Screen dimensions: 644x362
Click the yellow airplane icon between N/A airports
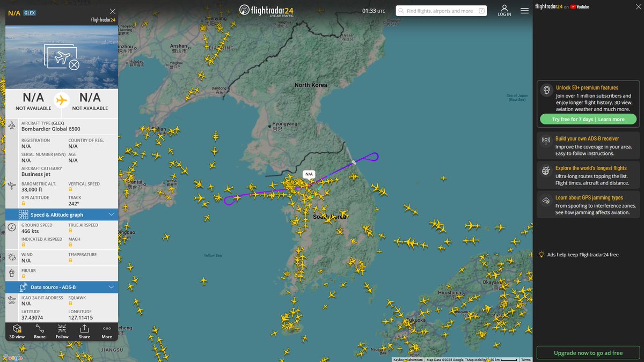(62, 100)
